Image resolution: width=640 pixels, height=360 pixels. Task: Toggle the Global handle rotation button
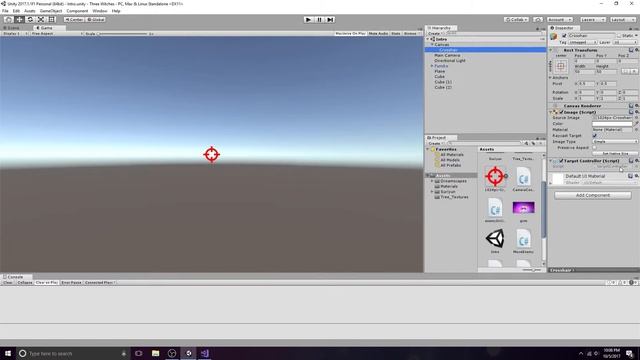(96, 19)
